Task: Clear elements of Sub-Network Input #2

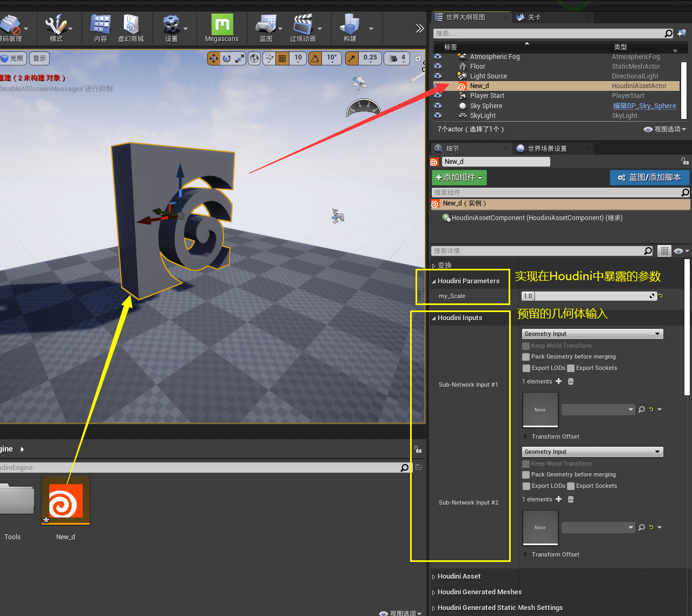Action: (x=571, y=499)
